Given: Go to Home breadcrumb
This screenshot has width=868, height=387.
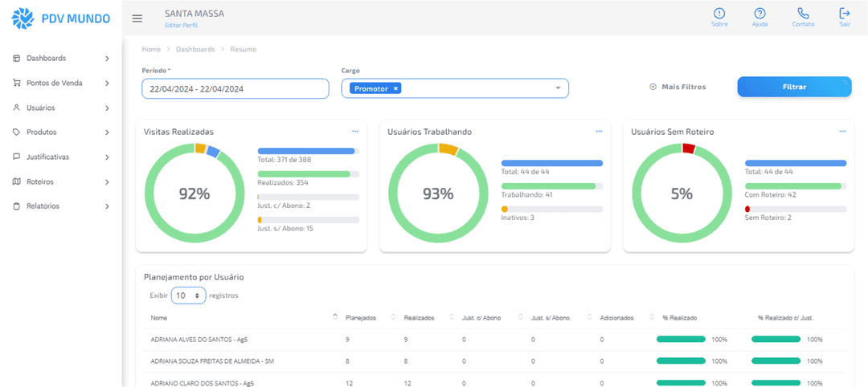Looking at the screenshot, I should click(x=151, y=49).
